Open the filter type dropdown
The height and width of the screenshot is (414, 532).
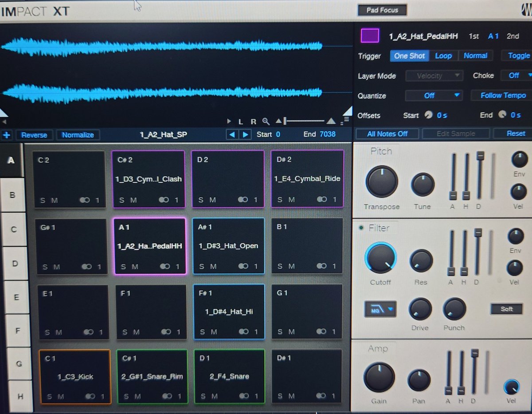(380, 310)
